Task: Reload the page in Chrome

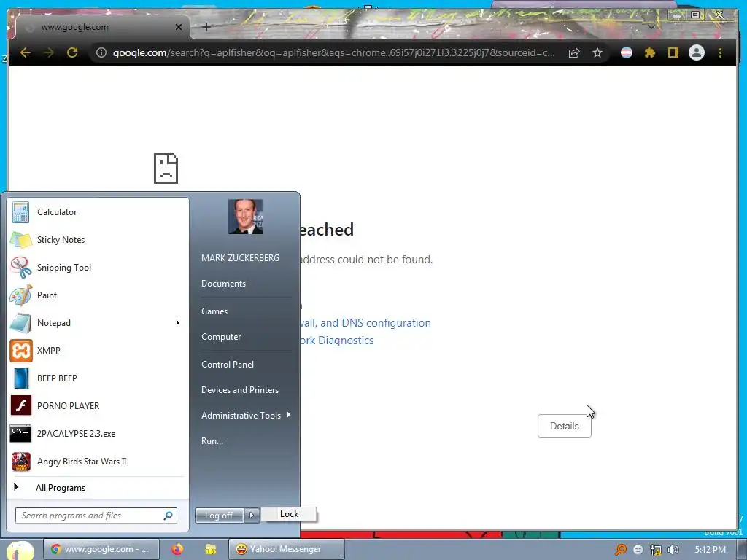Action: tap(72, 52)
